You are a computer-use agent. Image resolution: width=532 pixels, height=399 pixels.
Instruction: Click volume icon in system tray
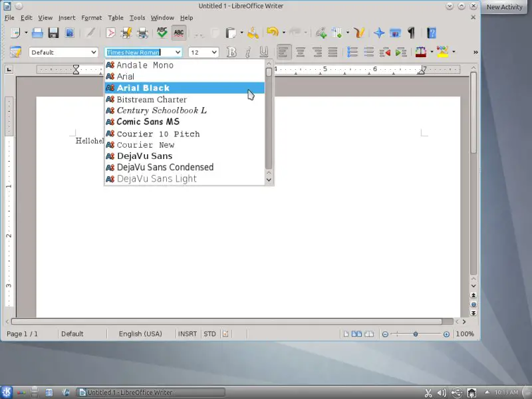[x=442, y=393]
